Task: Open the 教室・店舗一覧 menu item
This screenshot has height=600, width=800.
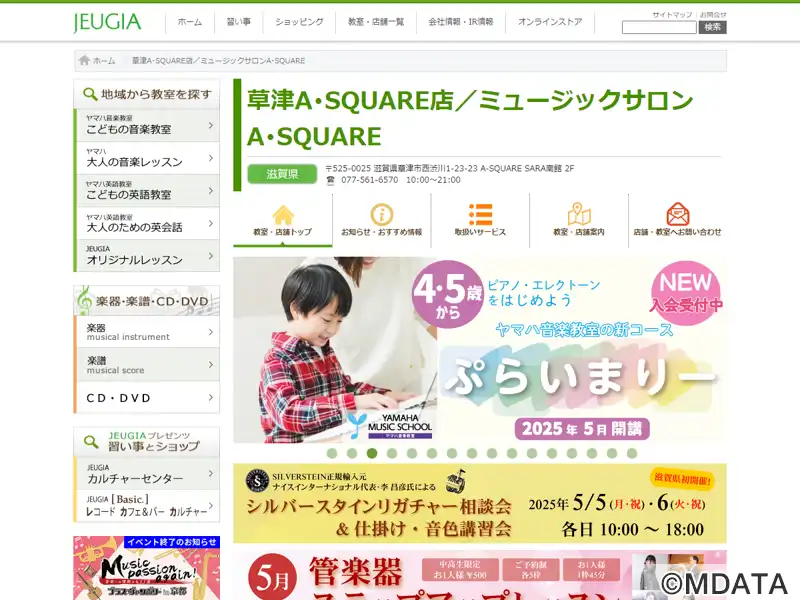Action: 376,22
